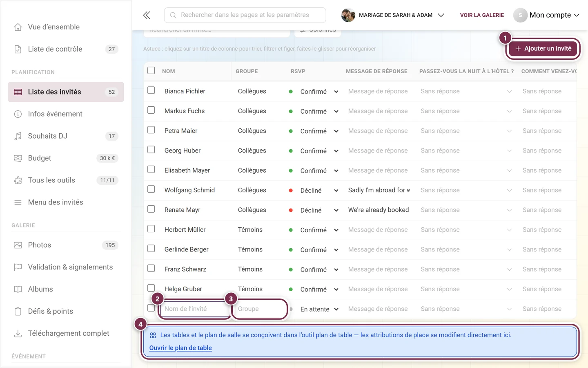
Task: Click the Menu des invités lines icon
Action: 18,202
